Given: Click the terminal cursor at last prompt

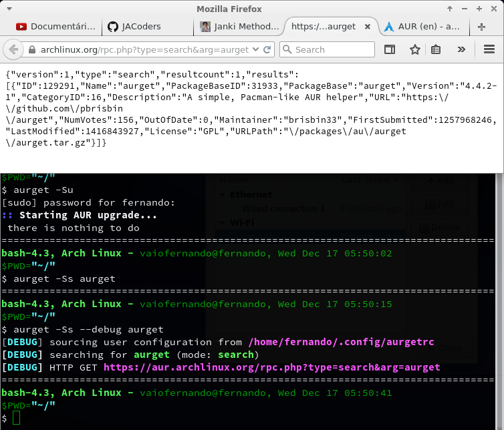Looking at the screenshot, I should 16,418.
